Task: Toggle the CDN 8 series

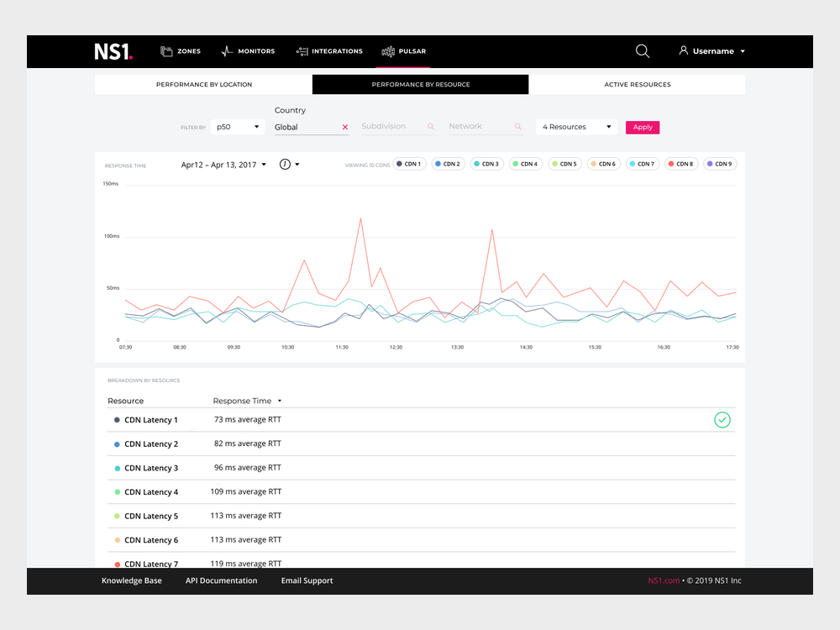Action: pos(681,164)
